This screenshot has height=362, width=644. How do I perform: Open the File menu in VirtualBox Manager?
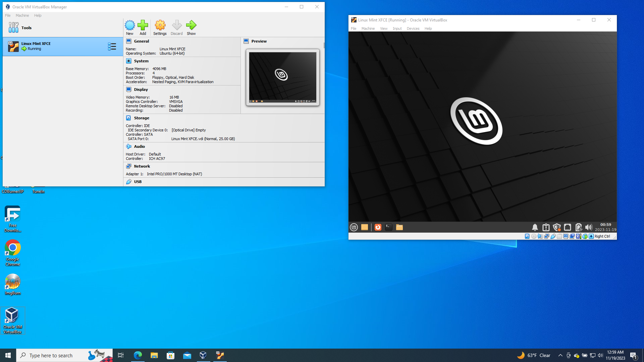[x=8, y=15]
